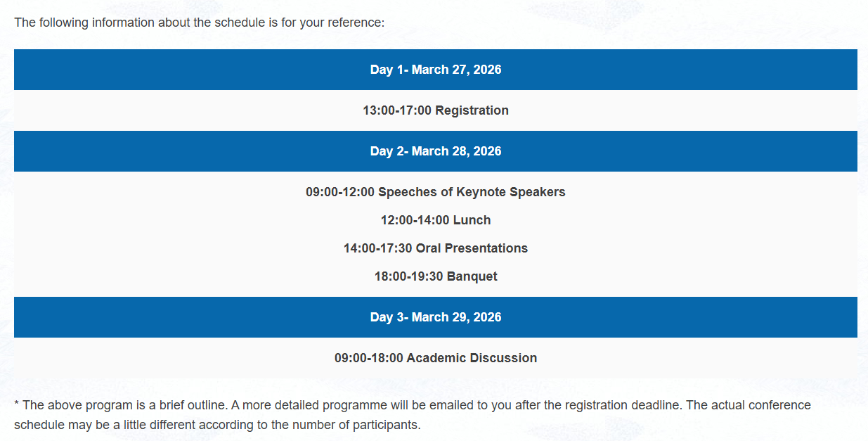Click Oral Presentations text
This screenshot has width=868, height=441.
pyautogui.click(x=472, y=248)
